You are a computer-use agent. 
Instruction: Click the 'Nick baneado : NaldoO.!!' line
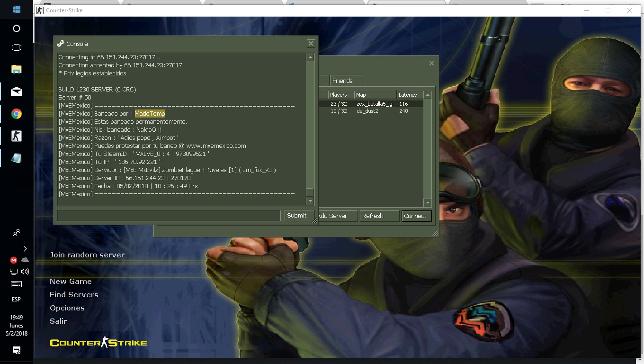tap(110, 130)
